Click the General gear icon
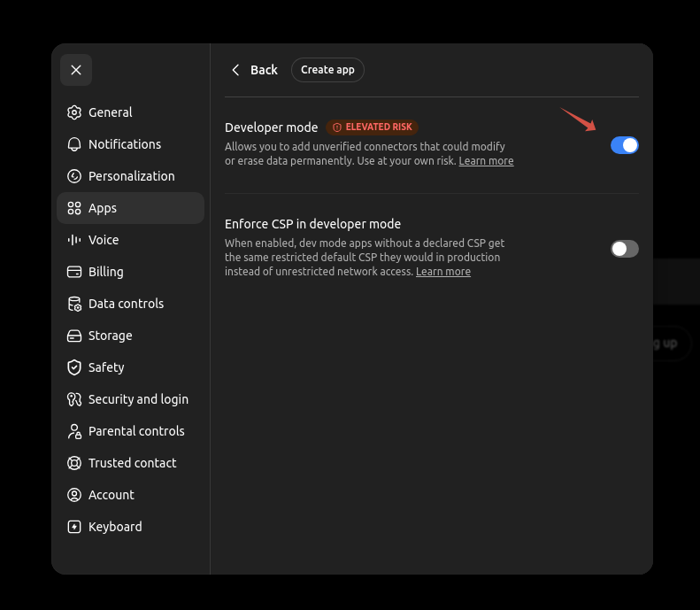This screenshot has width=700, height=610. 74,112
